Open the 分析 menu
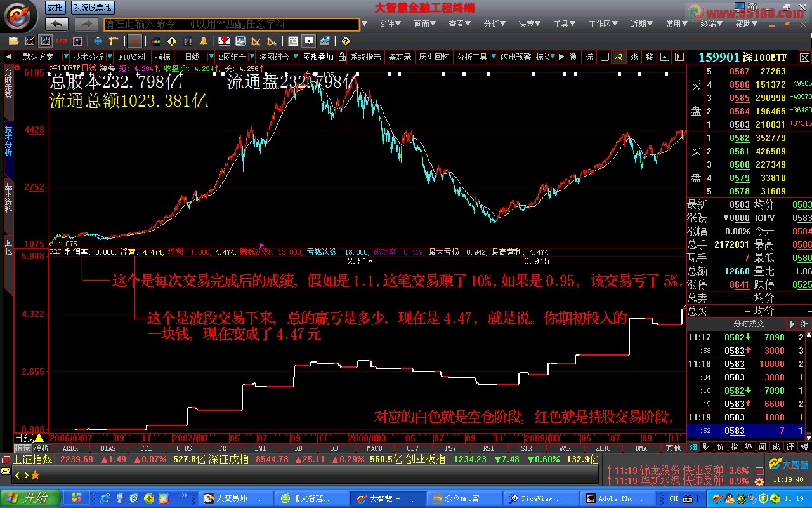812x508 pixels. click(494, 24)
